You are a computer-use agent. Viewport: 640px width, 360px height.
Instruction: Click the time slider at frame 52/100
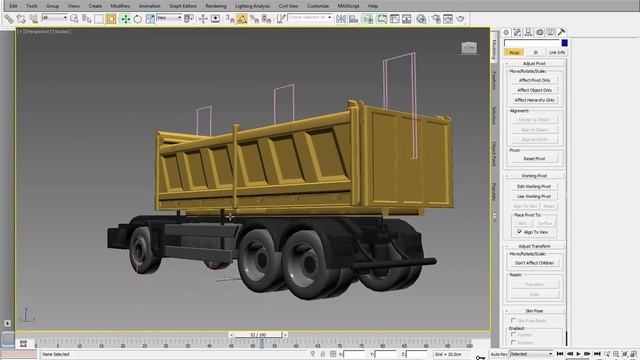tap(258, 335)
